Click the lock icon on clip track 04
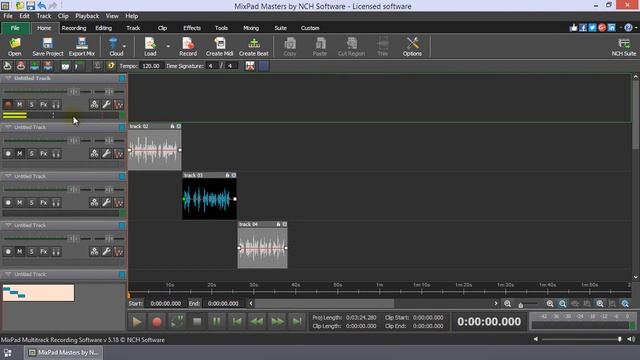The height and width of the screenshot is (360, 640). tap(278, 224)
